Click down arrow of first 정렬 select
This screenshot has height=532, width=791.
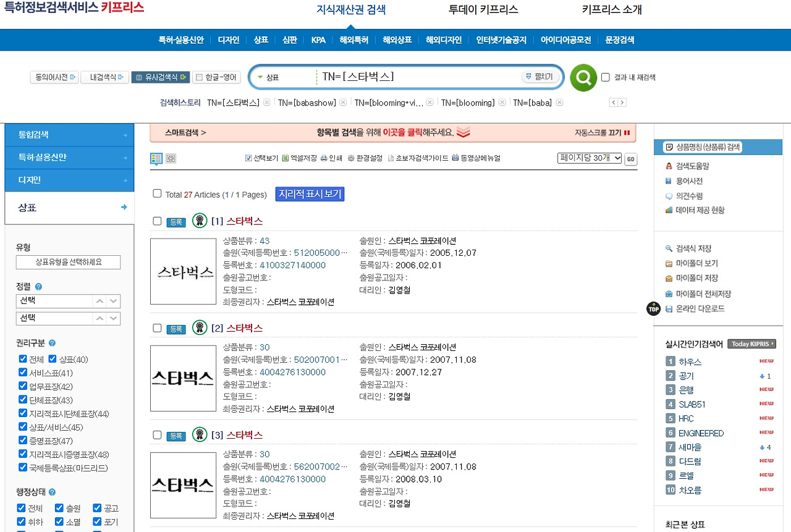(113, 301)
